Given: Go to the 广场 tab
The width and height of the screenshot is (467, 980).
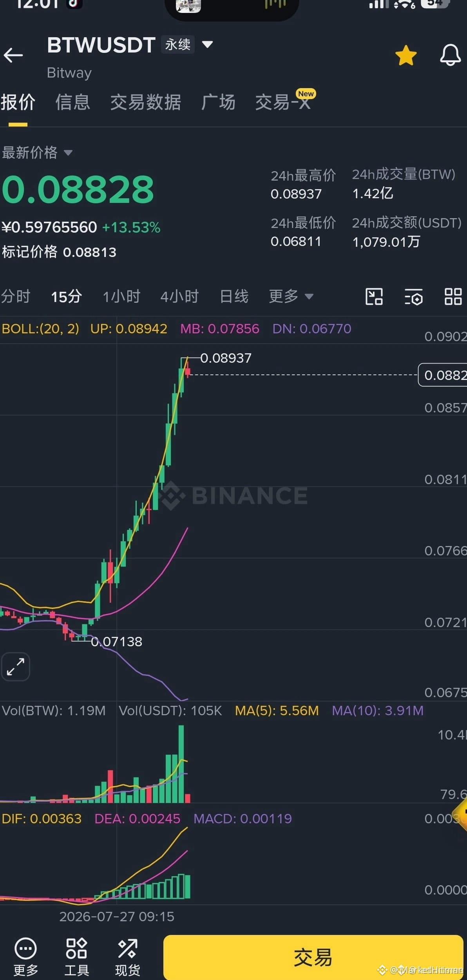Looking at the screenshot, I should (x=218, y=102).
